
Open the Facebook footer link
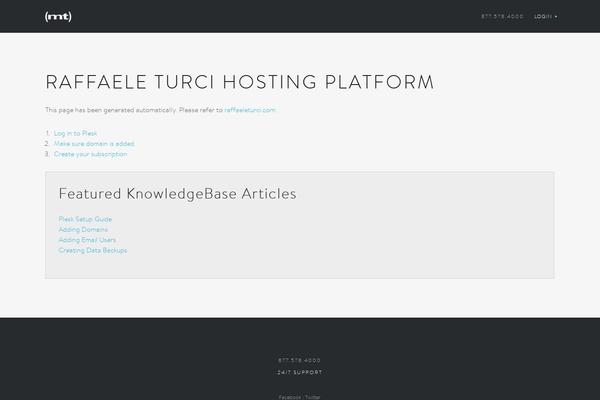point(290,397)
